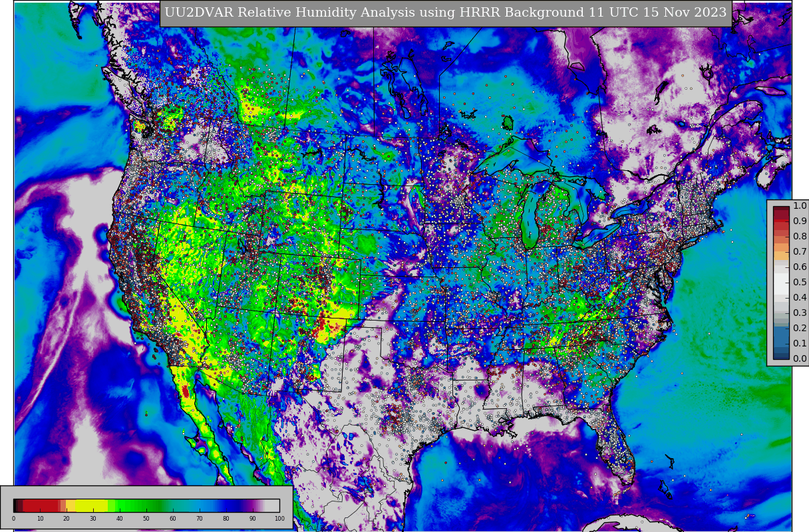Click the "40" tick label on the bottom colorbar
This screenshot has width=809, height=532.
point(120,519)
